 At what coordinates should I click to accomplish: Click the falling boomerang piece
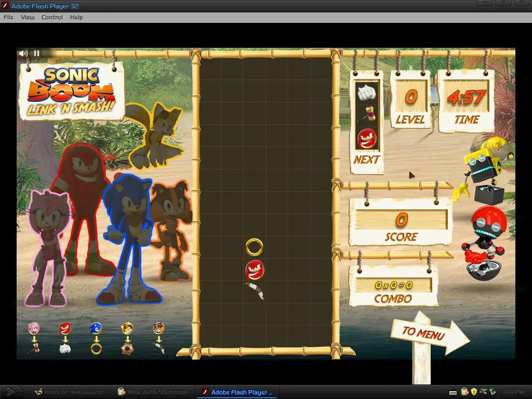pyautogui.click(x=256, y=291)
